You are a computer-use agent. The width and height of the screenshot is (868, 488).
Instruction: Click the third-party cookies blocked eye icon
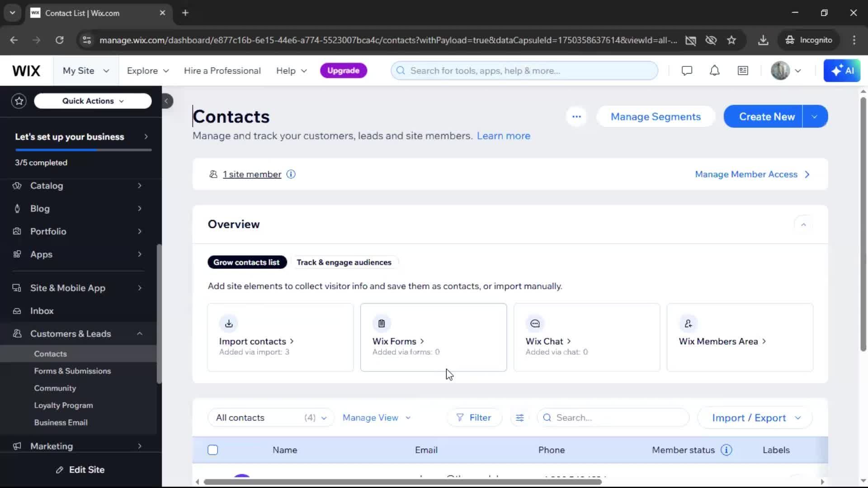pyautogui.click(x=711, y=40)
